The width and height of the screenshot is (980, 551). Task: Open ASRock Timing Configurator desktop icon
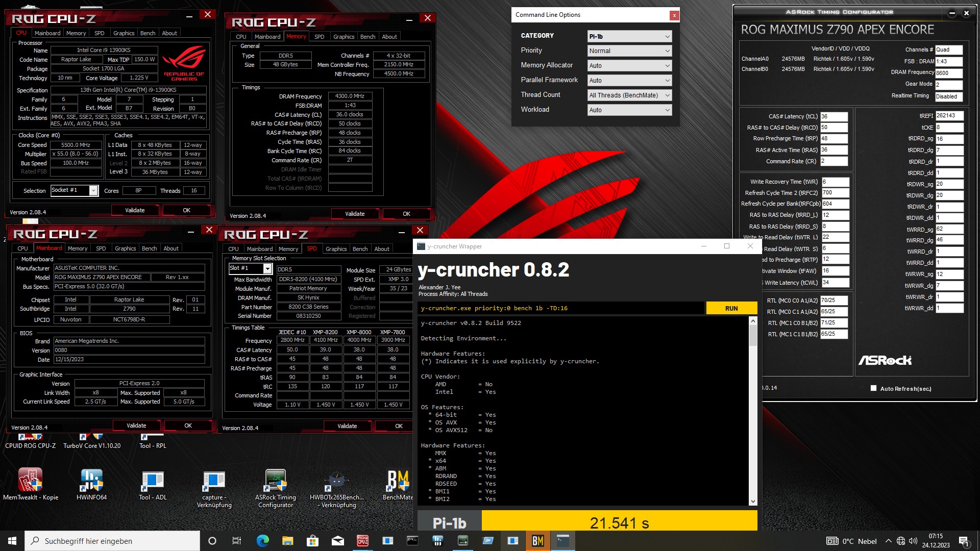pos(276,489)
